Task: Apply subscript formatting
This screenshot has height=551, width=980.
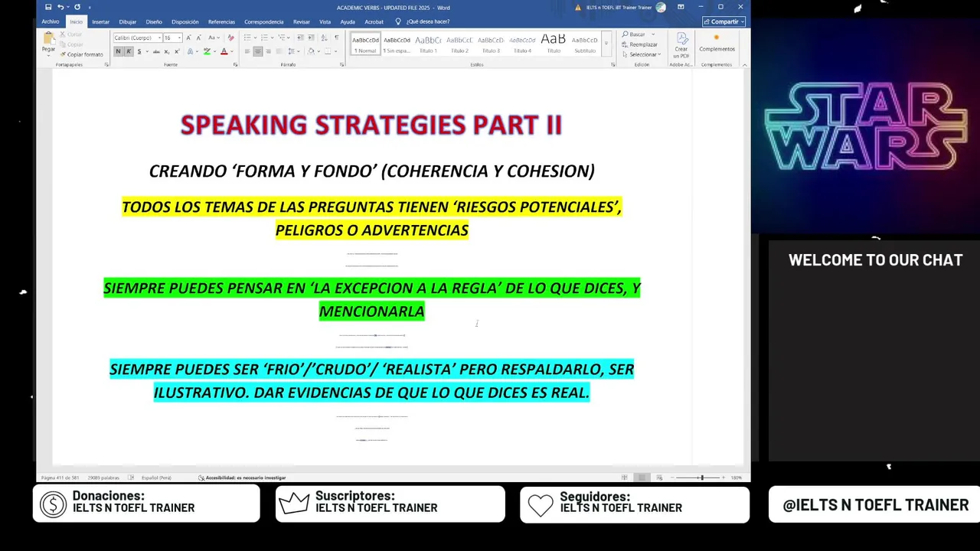Action: tap(167, 51)
